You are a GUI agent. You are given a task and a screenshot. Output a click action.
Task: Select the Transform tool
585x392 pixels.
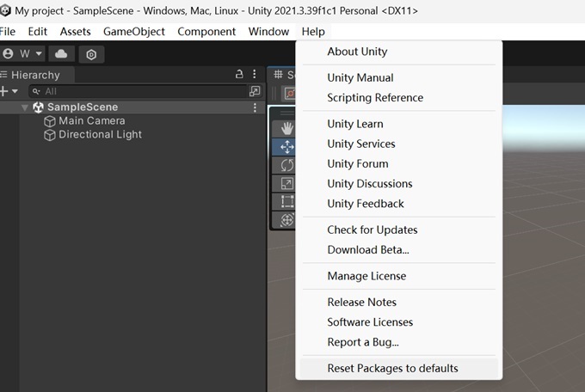pyautogui.click(x=285, y=220)
